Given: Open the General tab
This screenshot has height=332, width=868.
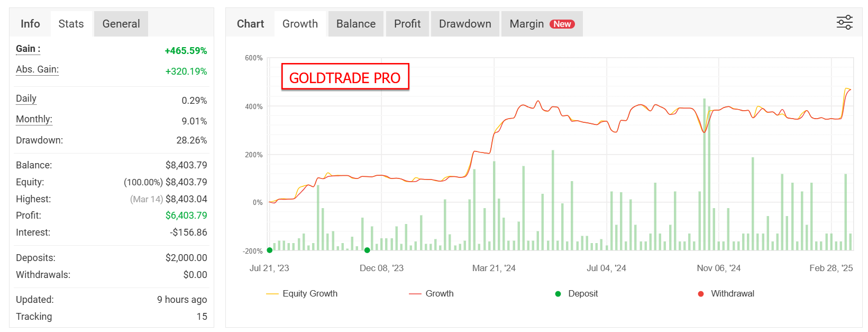Looking at the screenshot, I should [121, 24].
